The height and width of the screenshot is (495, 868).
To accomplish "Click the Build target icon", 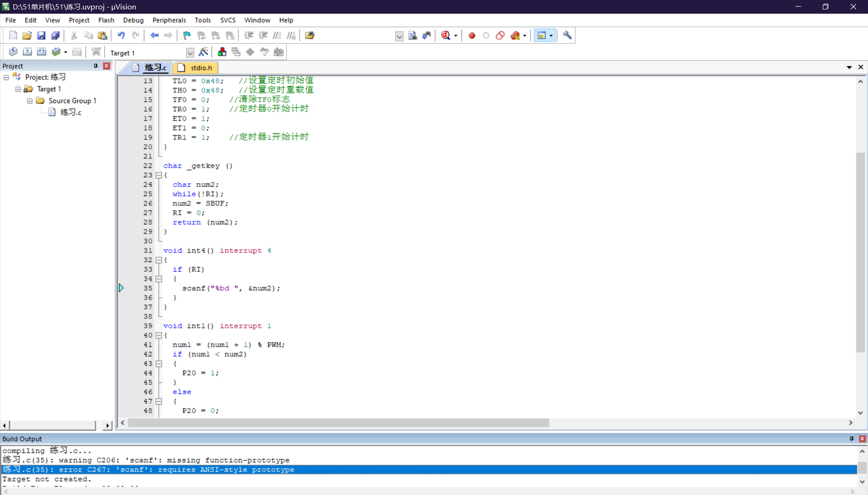I will click(x=27, y=52).
